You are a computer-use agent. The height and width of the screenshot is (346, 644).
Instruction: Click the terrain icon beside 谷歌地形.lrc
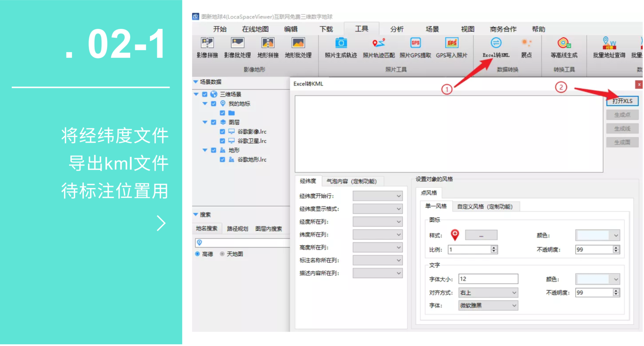coord(231,160)
